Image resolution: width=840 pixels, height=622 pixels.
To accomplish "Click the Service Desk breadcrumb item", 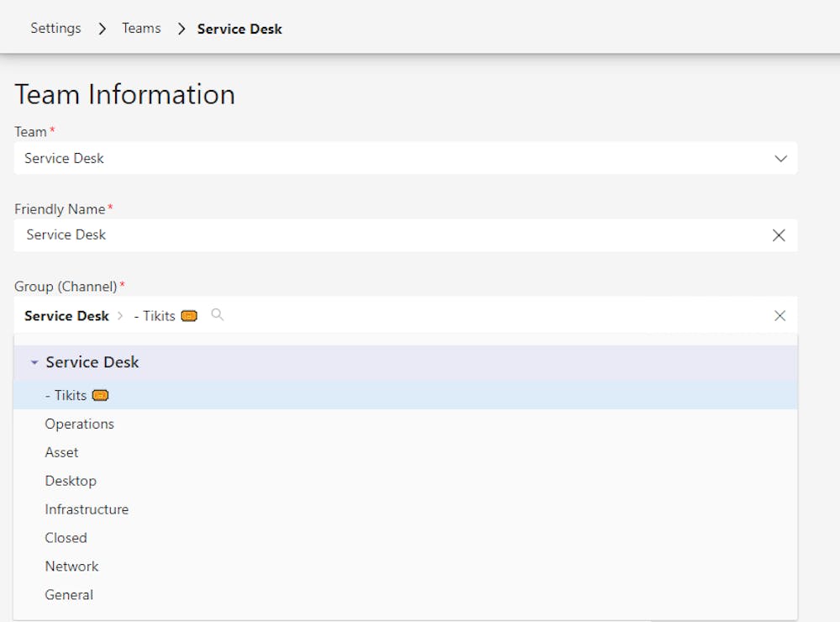I will pos(239,29).
